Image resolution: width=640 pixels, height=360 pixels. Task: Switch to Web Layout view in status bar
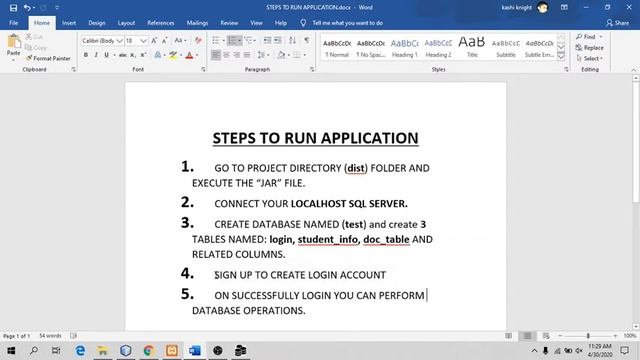546,336
